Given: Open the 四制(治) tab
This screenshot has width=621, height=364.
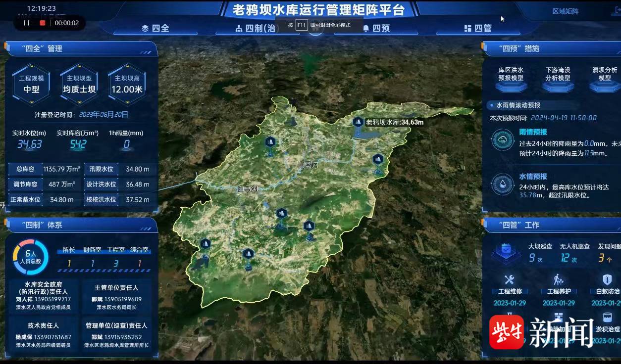Looking at the screenshot, I should 257,29.
